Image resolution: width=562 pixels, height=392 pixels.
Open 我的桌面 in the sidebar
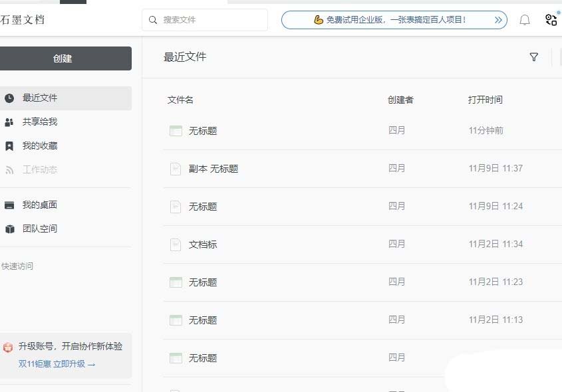tap(66, 205)
